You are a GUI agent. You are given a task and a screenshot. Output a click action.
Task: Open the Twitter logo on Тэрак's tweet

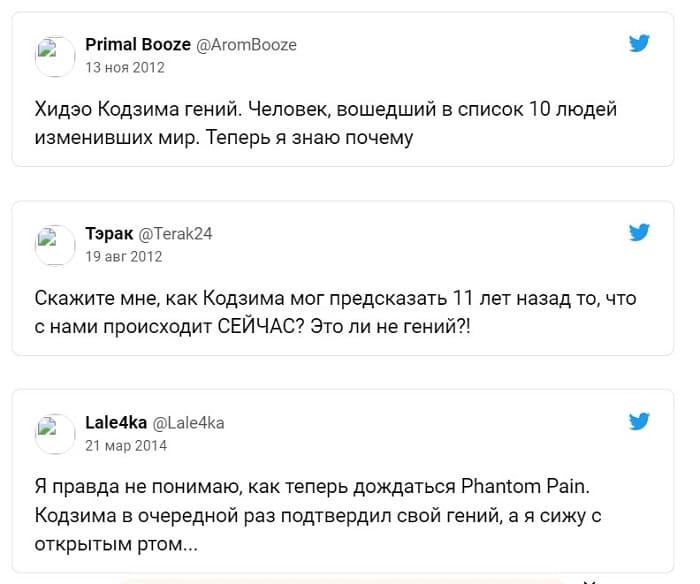(639, 232)
